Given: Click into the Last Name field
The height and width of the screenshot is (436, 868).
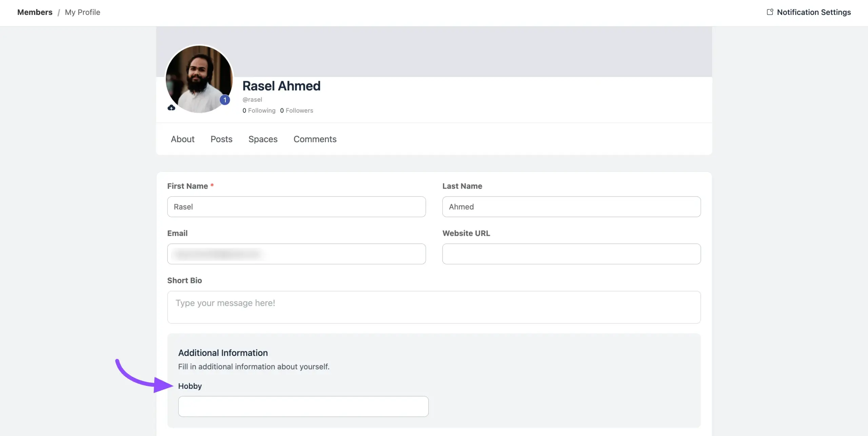Looking at the screenshot, I should point(571,207).
